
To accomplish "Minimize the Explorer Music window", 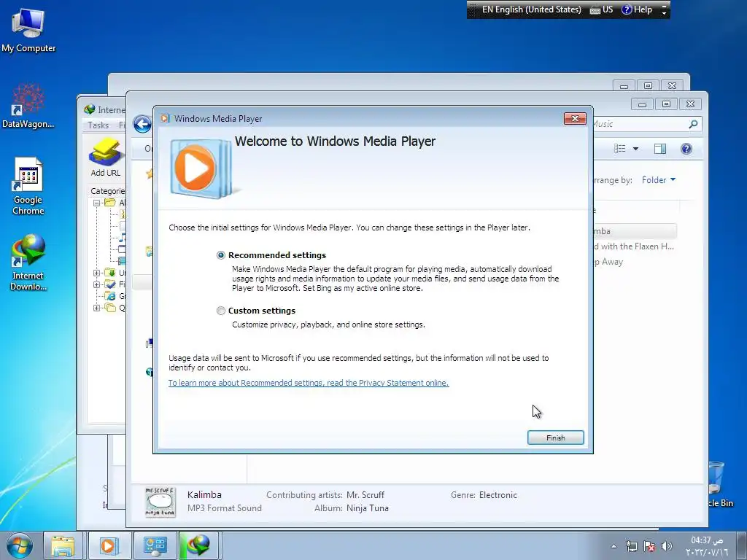I will coord(642,104).
